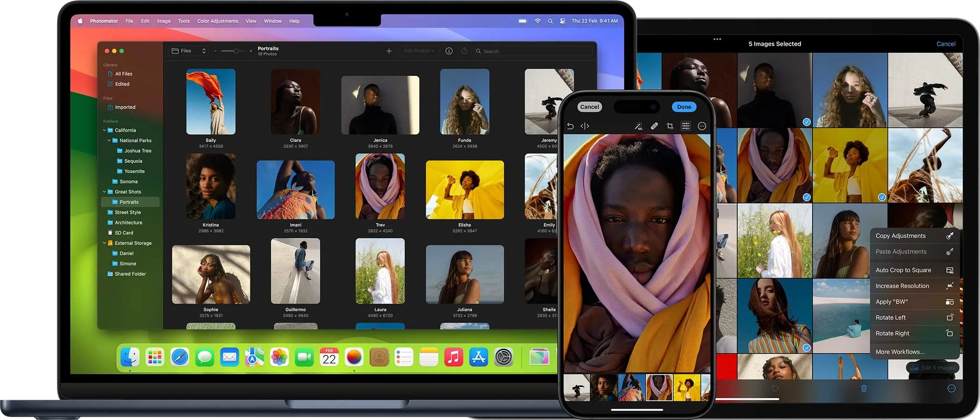The width and height of the screenshot is (980, 420).
Task: Tap Done on the iPhone editor
Action: point(684,107)
